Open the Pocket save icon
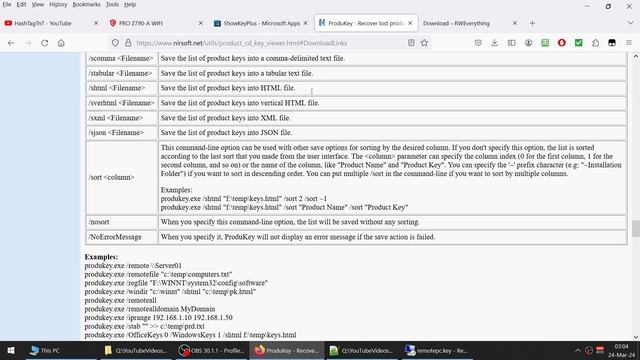 [x=478, y=43]
